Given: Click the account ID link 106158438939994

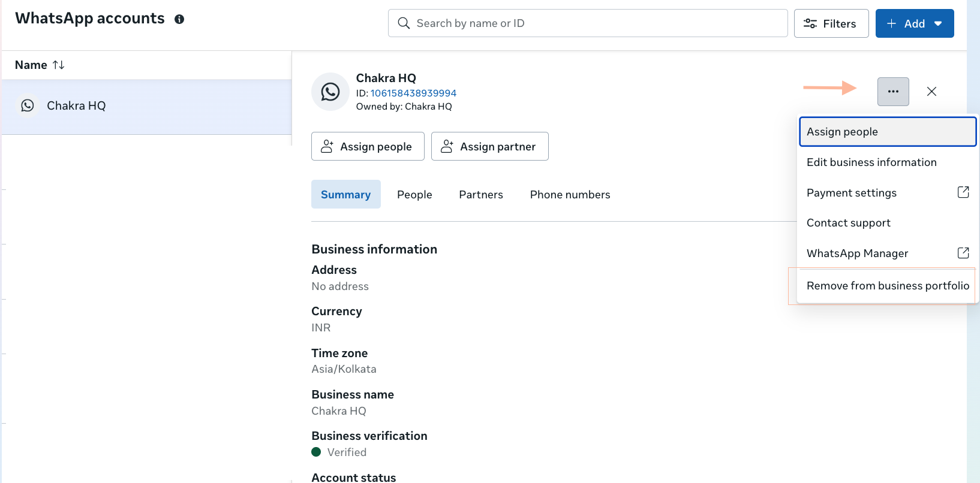Looking at the screenshot, I should [413, 93].
